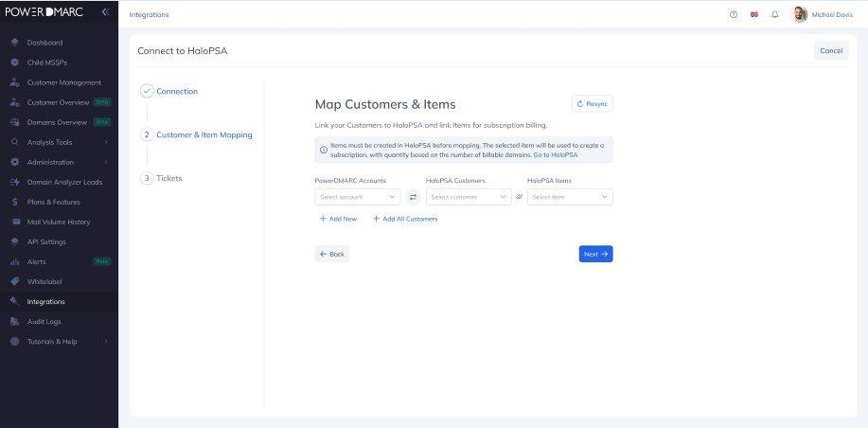Viewport: 868px width, 428px height.
Task: Click Michael Davis profile avatar
Action: 800,14
